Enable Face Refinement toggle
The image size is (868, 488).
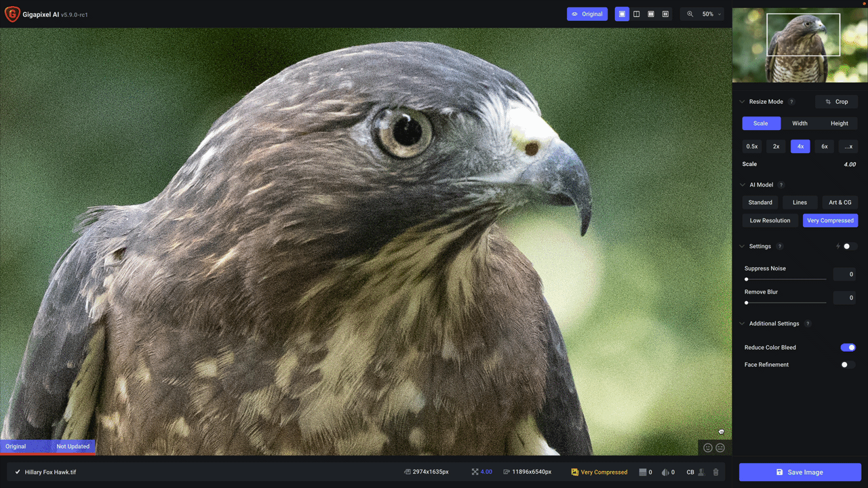point(848,365)
